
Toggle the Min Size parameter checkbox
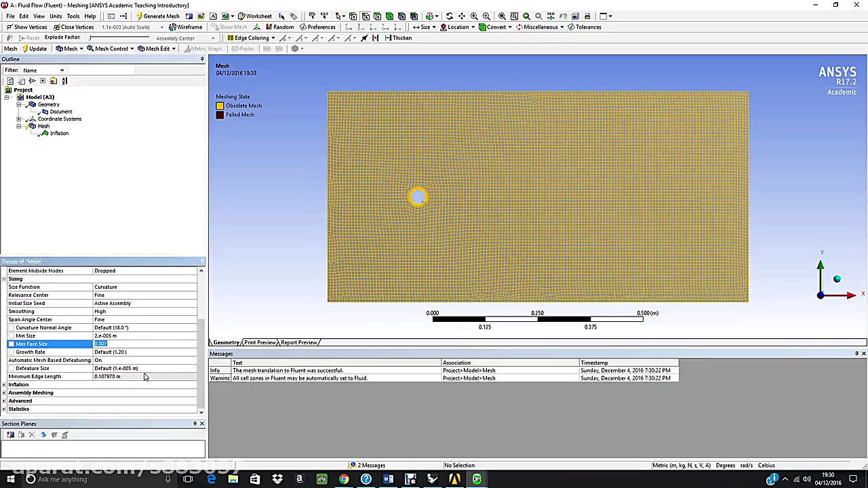pos(12,336)
